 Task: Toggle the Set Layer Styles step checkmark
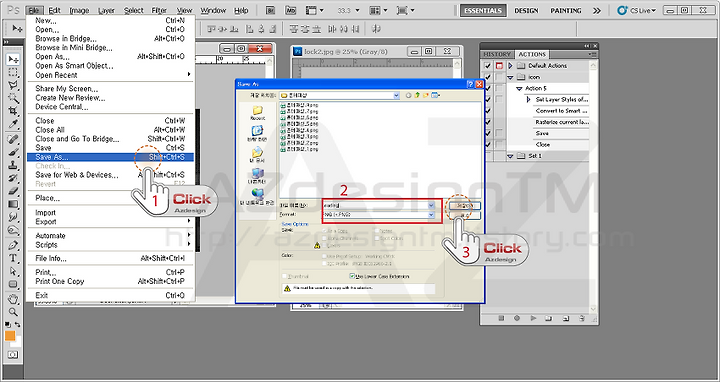pos(488,99)
